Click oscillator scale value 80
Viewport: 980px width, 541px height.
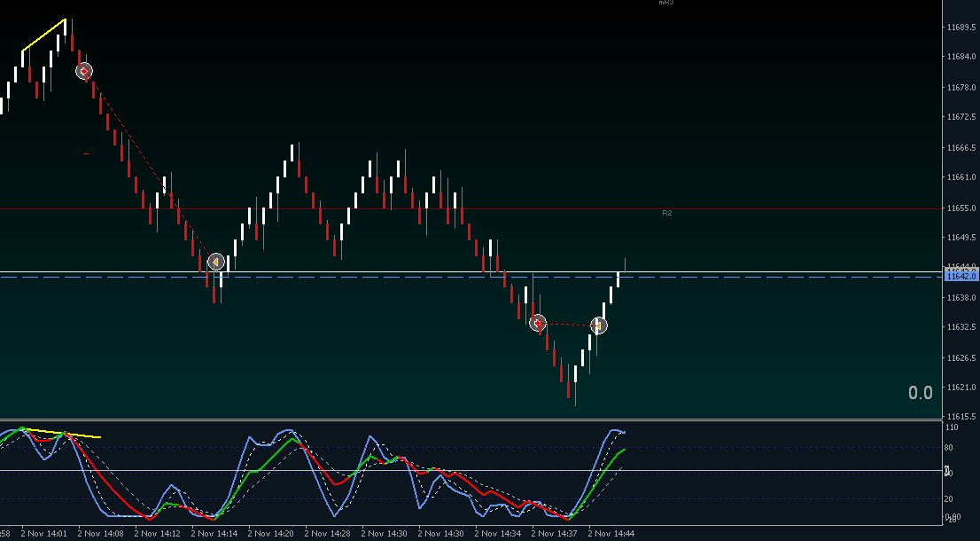tap(949, 448)
